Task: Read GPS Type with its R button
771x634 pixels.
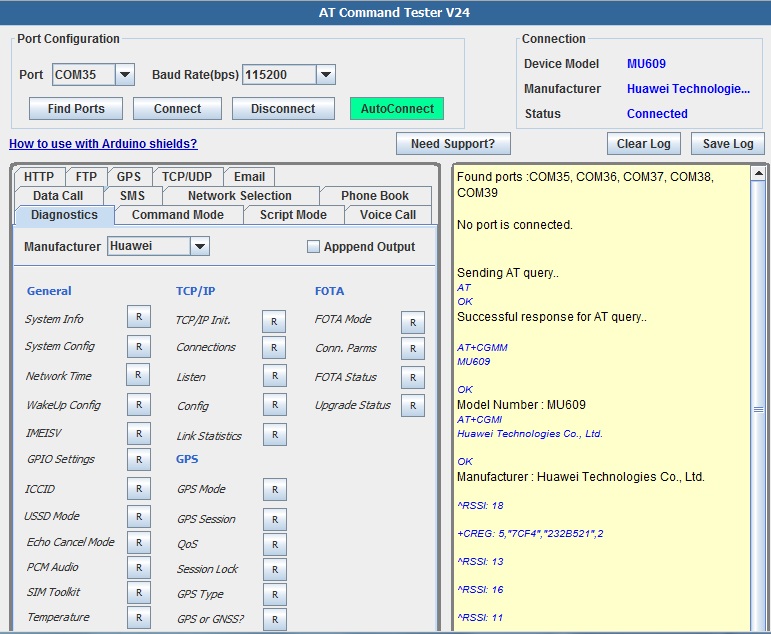Action: 275,595
